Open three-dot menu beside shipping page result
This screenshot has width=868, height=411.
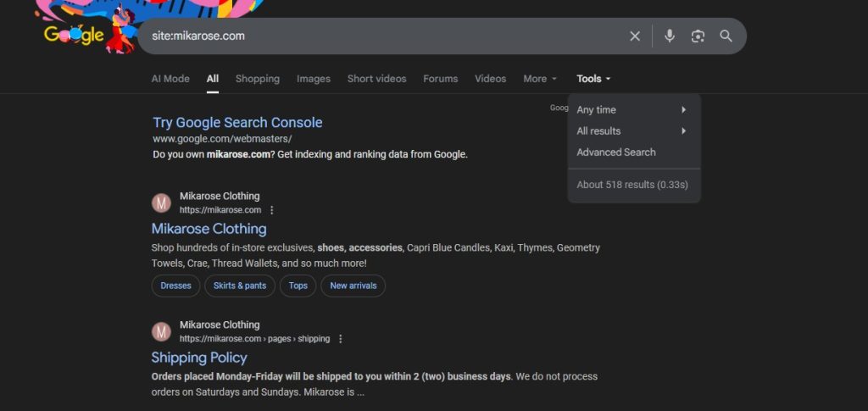[x=341, y=339]
